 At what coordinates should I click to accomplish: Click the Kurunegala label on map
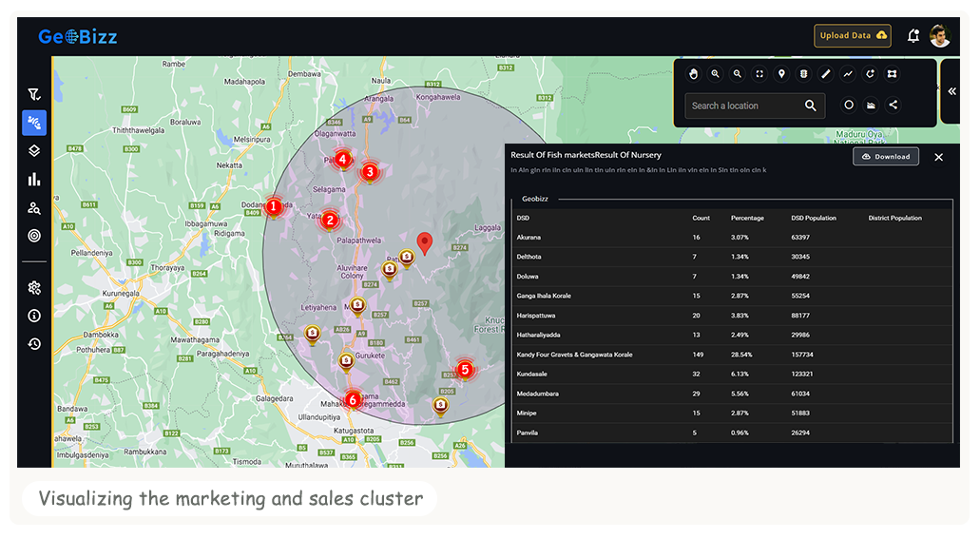122,293
